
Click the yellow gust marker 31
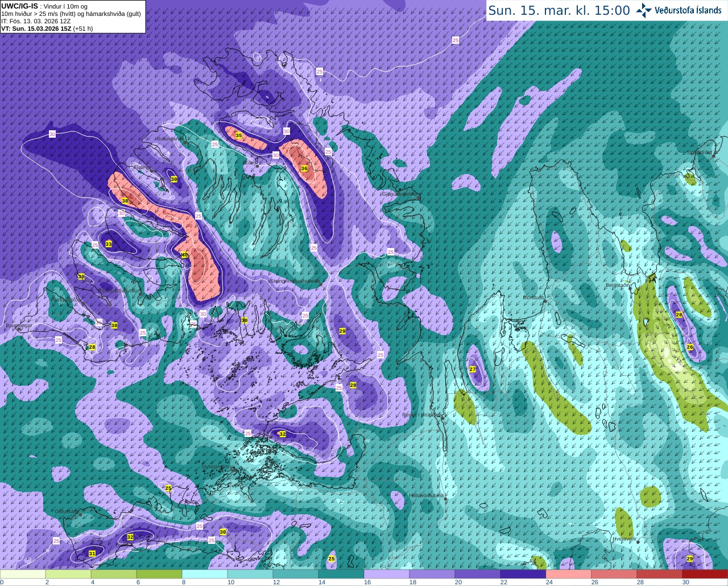click(x=92, y=553)
